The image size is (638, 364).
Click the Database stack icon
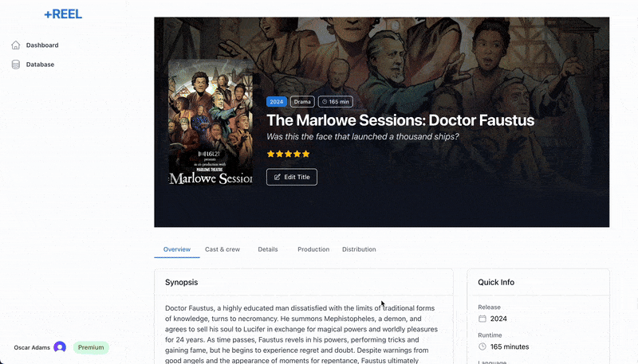[x=16, y=65]
